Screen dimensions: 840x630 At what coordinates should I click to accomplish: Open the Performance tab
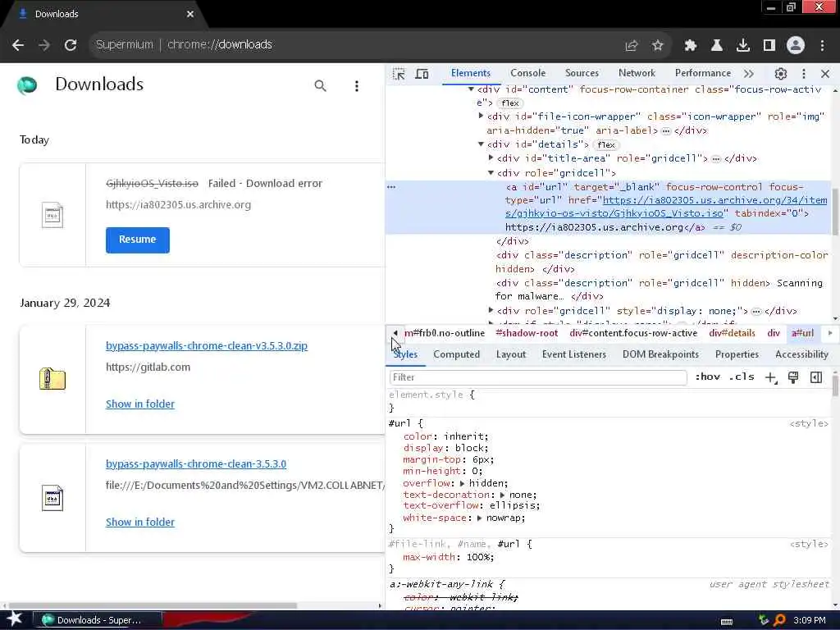coord(703,73)
